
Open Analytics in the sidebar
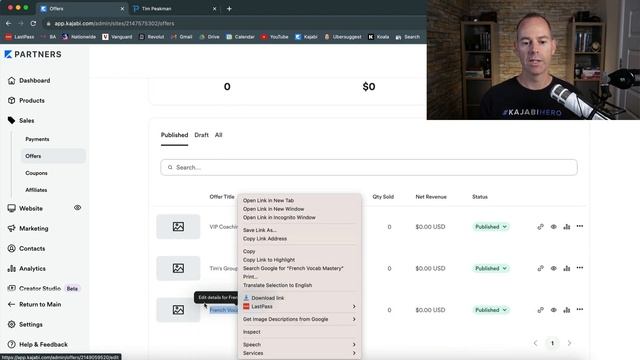coord(27,269)
